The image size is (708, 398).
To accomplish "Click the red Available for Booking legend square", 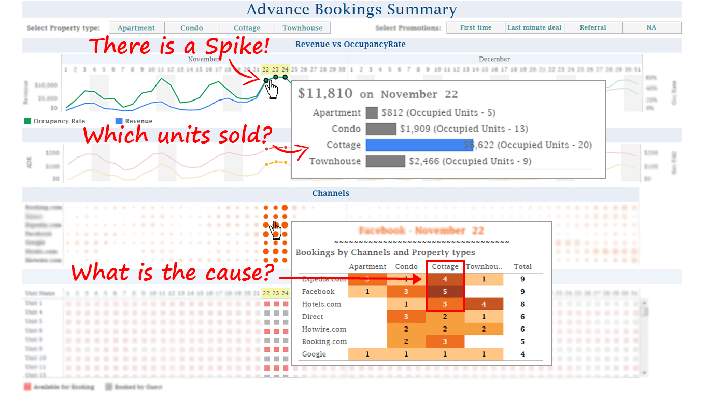I will click(x=28, y=387).
